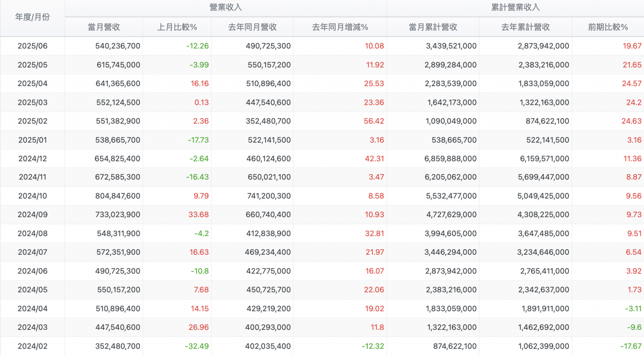
Task: Click the 2024/10 row date
Action: (x=32, y=196)
